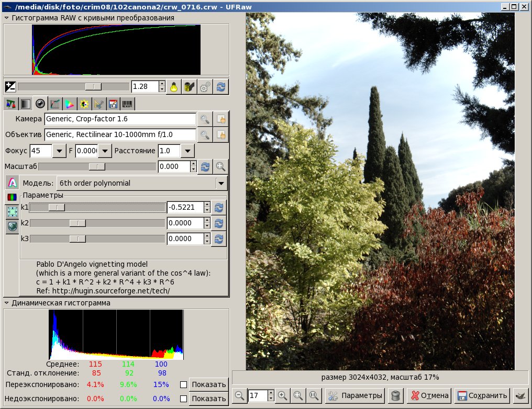The height and width of the screenshot is (409, 532).
Task: Enable the underexposed Показать checkbox
Action: (x=184, y=399)
